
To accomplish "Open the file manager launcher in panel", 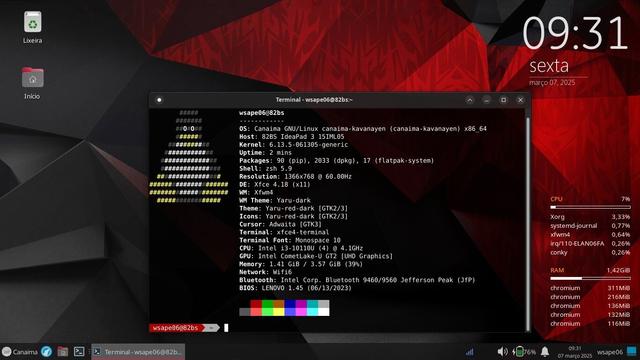I will (x=62, y=351).
